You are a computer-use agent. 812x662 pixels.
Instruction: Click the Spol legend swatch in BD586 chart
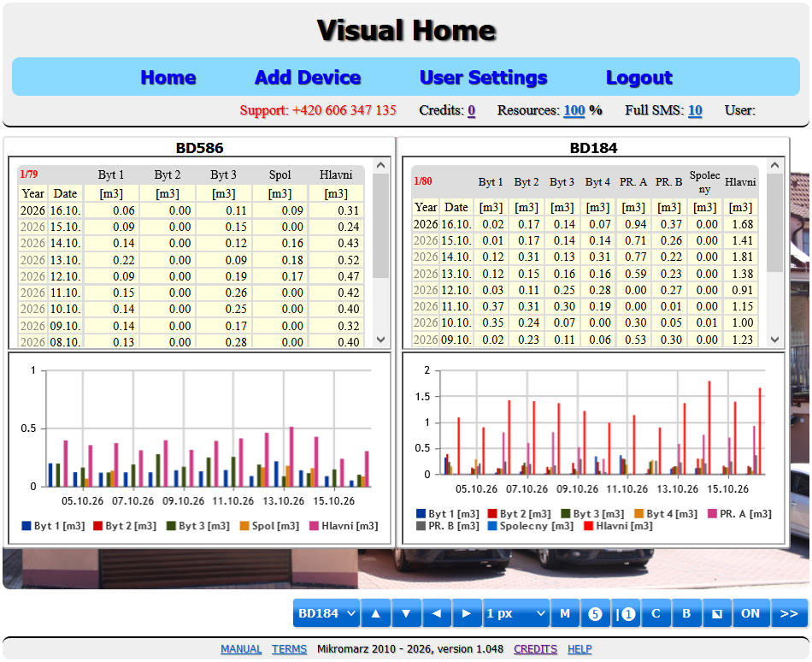244,526
